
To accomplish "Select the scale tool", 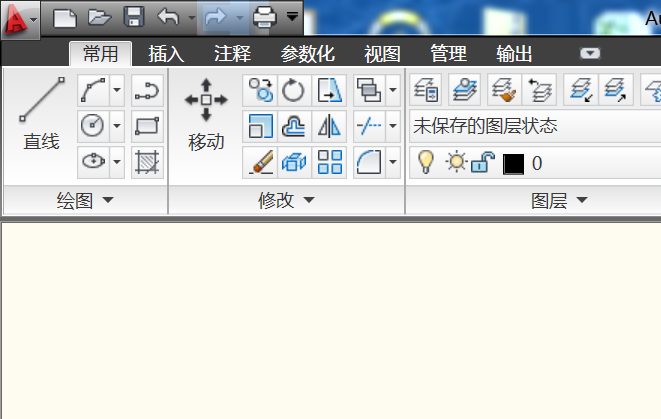I will 260,126.
